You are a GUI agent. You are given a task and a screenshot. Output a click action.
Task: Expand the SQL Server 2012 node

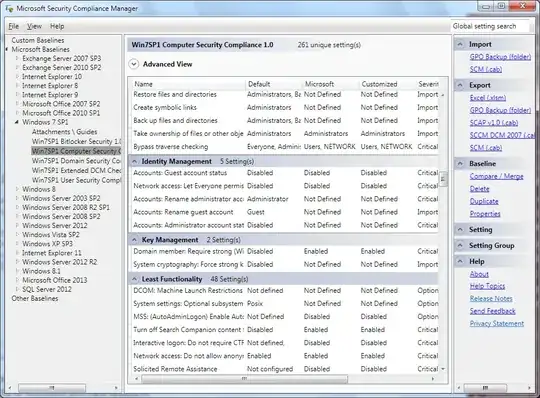pos(17,289)
